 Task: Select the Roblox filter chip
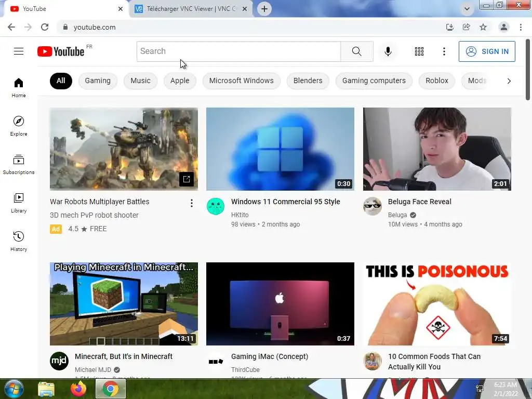tap(437, 81)
